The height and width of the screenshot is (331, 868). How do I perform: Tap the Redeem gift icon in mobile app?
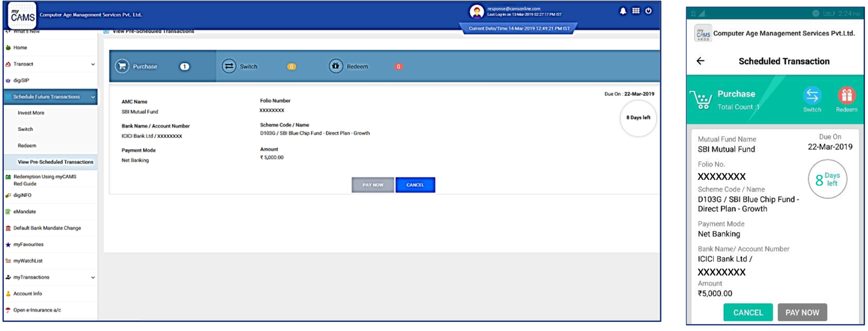pyautogui.click(x=846, y=96)
